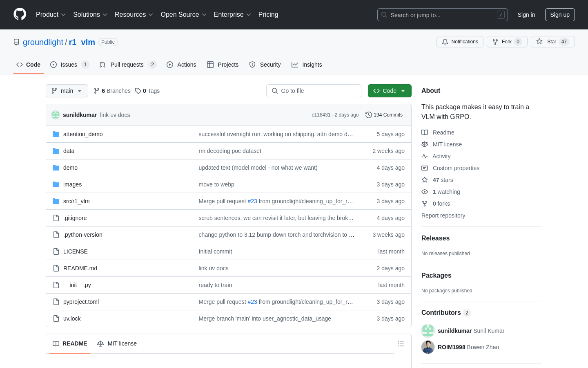
Task: Open the main branch selector dropdown
Action: click(x=67, y=91)
